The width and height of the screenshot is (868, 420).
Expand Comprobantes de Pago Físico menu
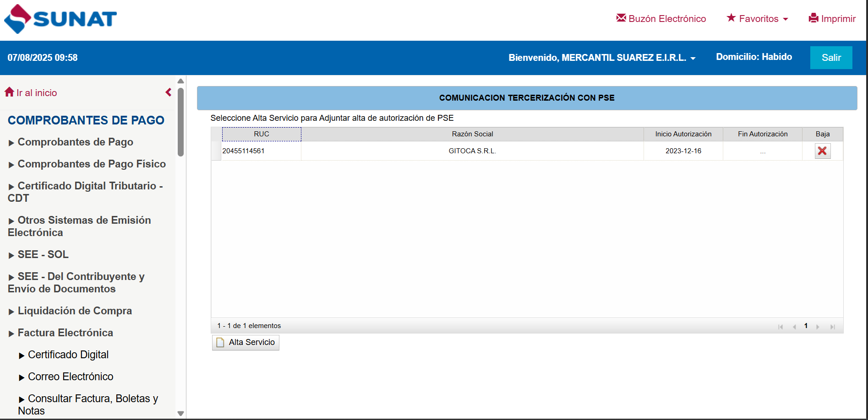coord(87,164)
